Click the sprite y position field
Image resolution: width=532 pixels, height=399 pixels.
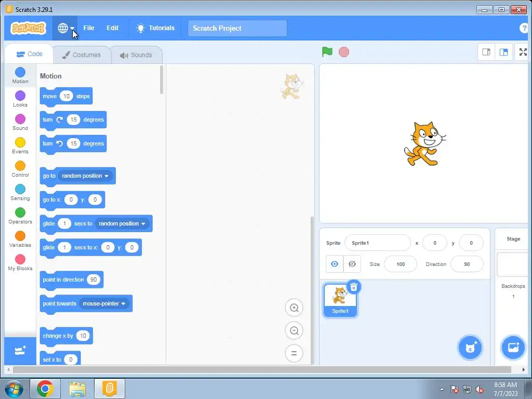click(471, 243)
